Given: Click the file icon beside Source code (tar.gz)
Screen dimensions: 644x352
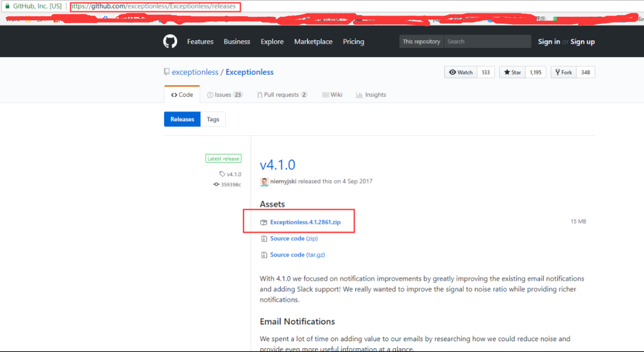Looking at the screenshot, I should coord(264,255).
